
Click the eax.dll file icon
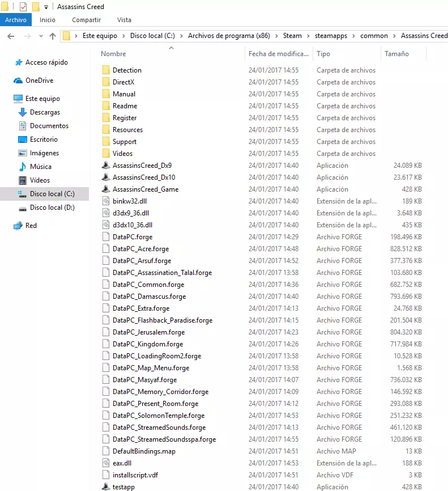[x=106, y=463]
